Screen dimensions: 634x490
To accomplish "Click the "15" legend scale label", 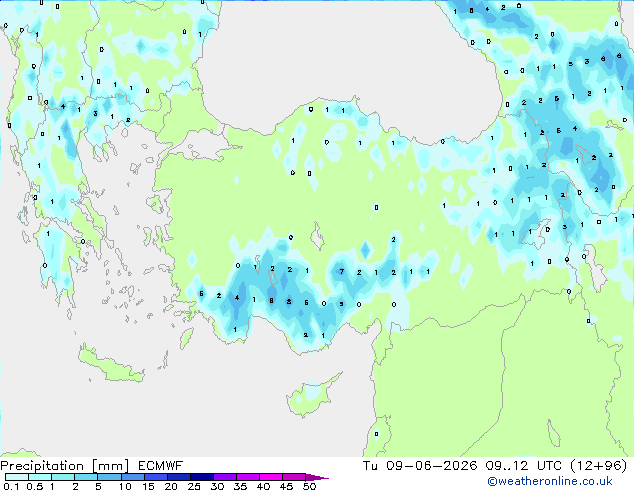I will 148,486.
